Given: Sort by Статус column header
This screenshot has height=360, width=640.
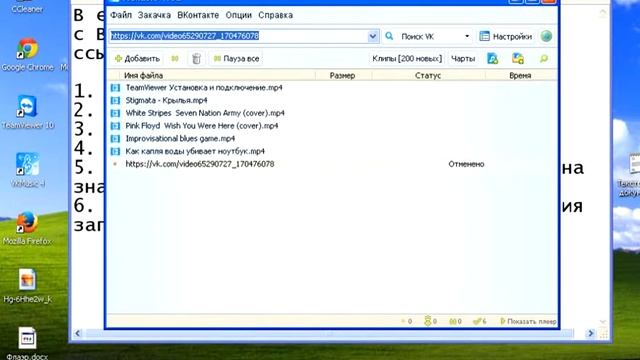Looking at the screenshot, I should [x=428, y=76].
